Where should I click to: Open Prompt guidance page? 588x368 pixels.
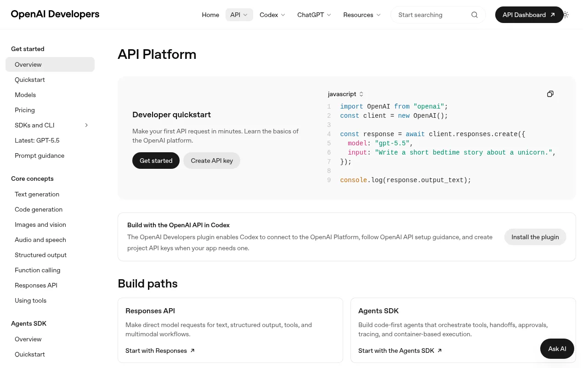click(50, 155)
